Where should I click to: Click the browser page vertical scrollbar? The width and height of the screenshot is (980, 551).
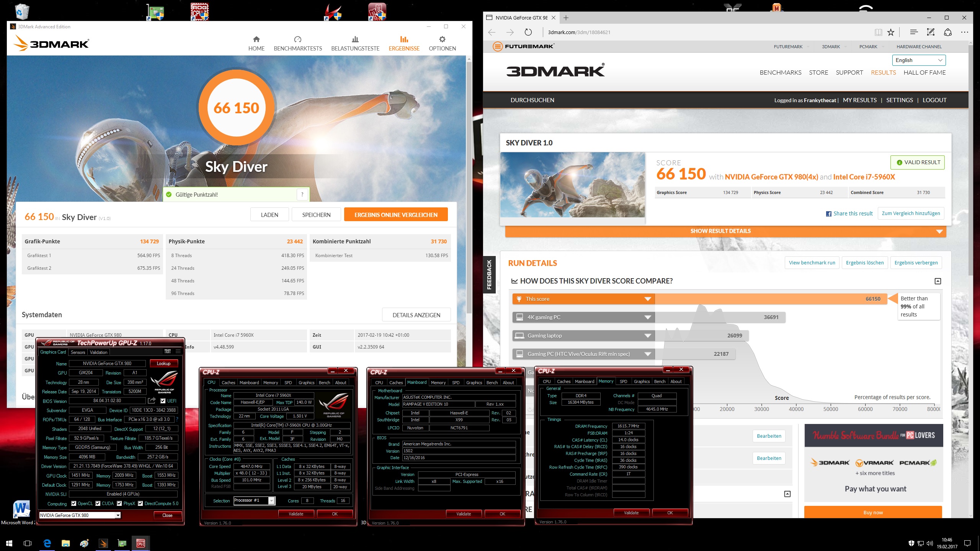[970, 161]
